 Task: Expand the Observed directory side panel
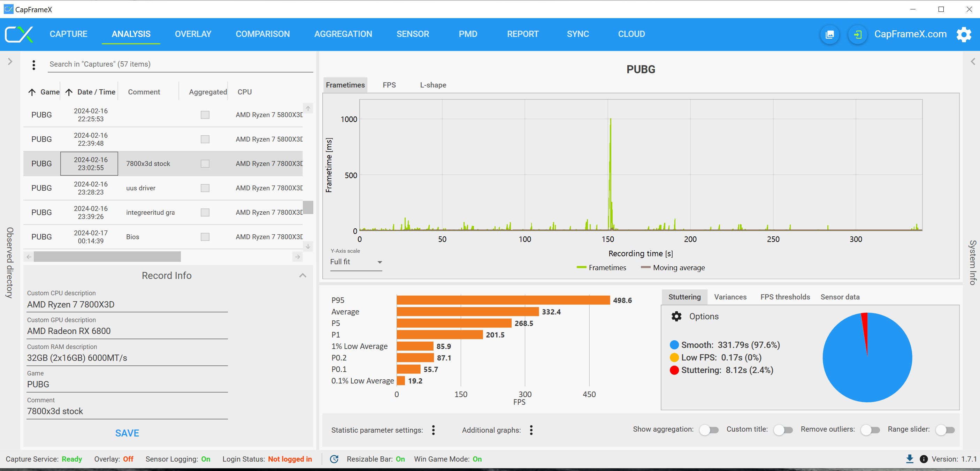click(x=10, y=62)
